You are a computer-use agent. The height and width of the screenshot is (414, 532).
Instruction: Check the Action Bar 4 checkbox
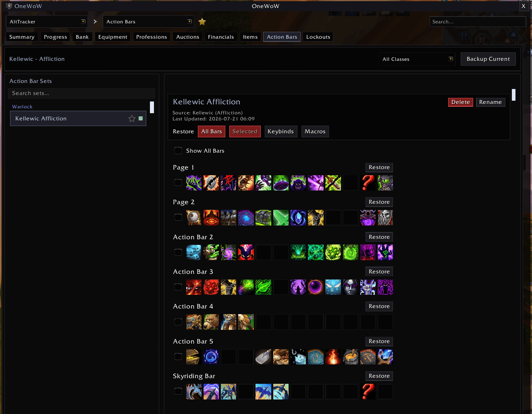(178, 322)
